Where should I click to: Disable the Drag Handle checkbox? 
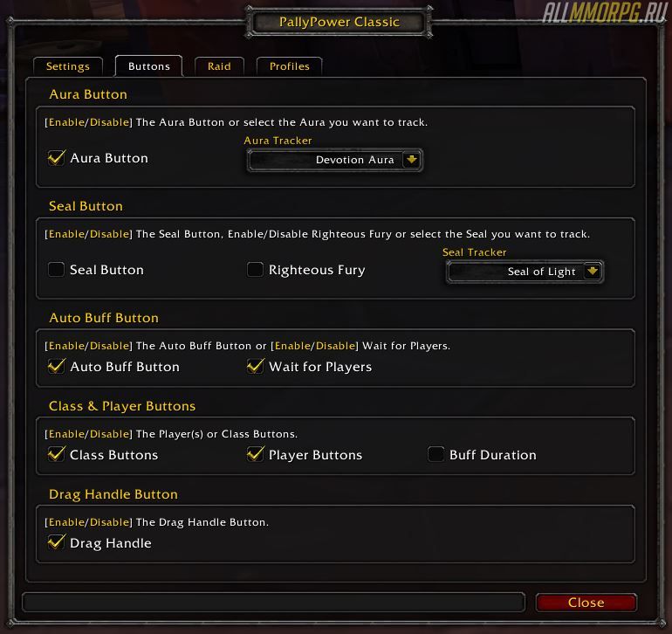tap(57, 542)
